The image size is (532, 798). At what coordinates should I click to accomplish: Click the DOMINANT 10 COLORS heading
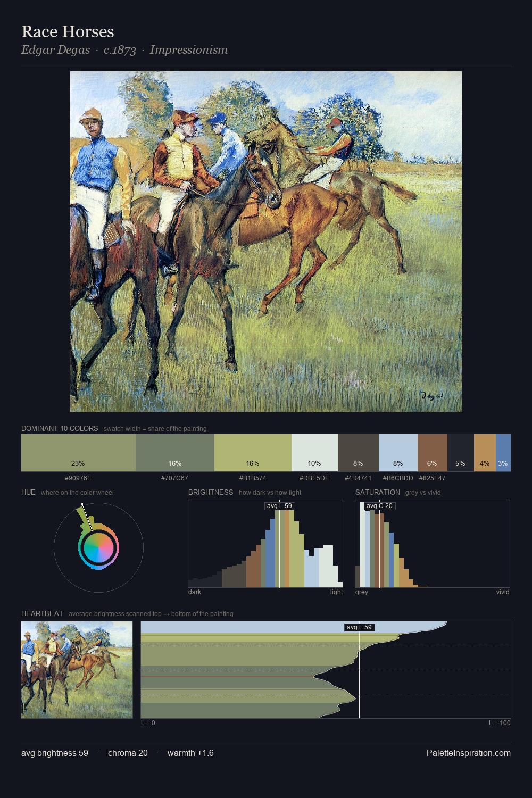[60, 428]
